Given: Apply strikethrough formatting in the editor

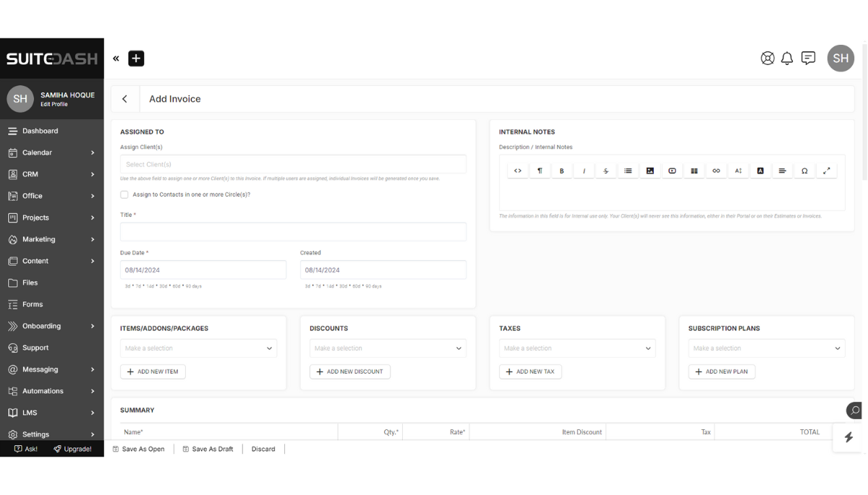Looking at the screenshot, I should point(605,170).
